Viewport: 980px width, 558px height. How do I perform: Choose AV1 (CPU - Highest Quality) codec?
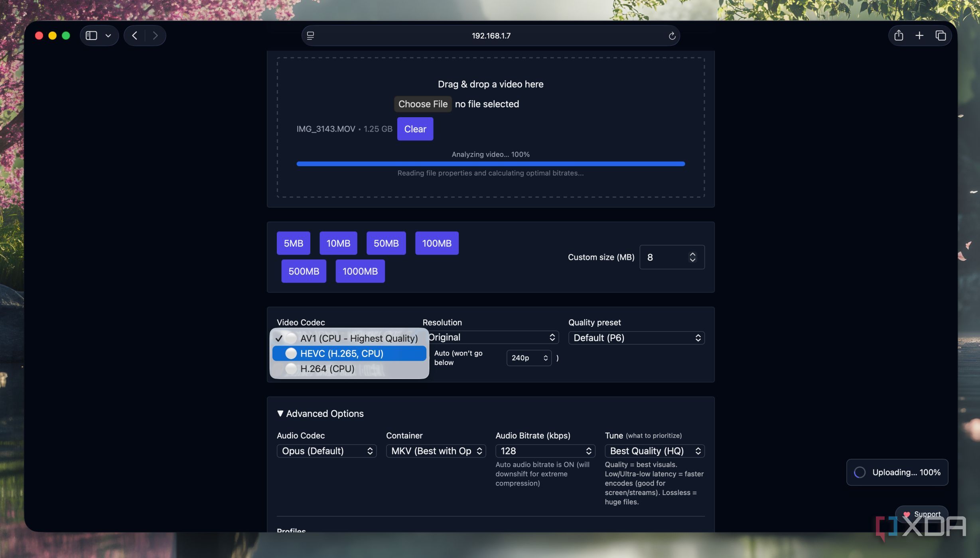349,338
